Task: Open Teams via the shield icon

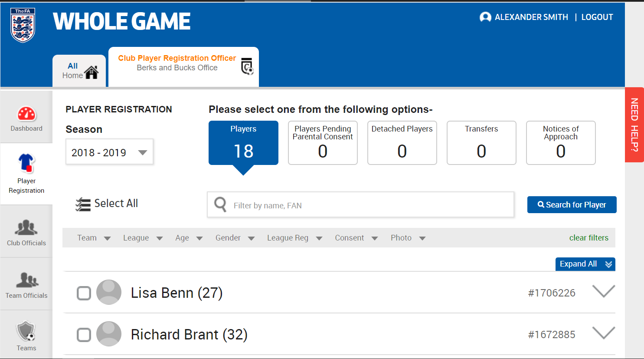Action: pos(26,332)
